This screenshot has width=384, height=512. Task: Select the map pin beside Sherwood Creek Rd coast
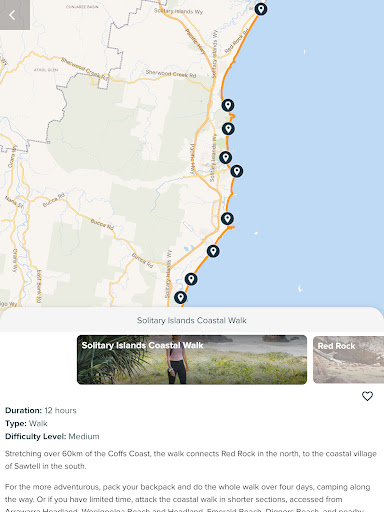pyautogui.click(x=228, y=105)
